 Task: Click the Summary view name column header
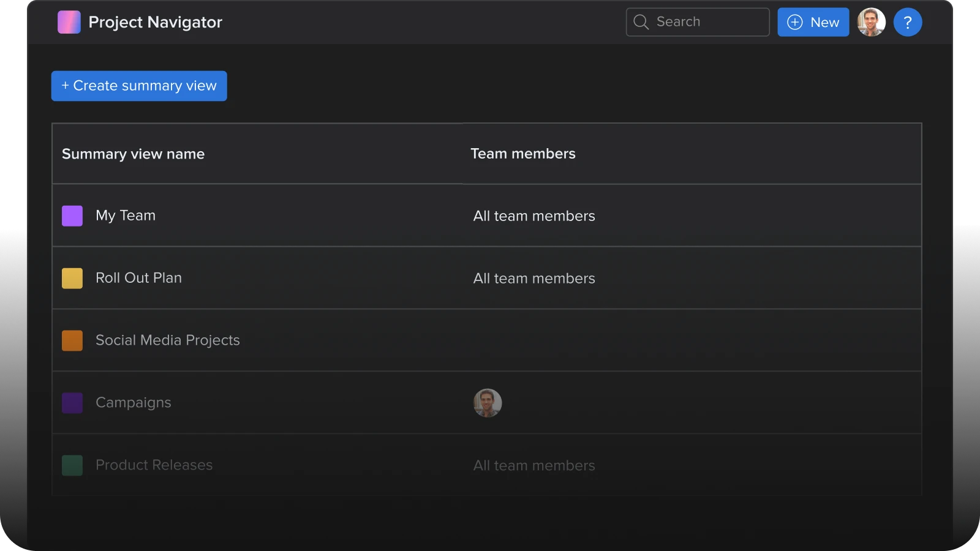click(x=133, y=154)
